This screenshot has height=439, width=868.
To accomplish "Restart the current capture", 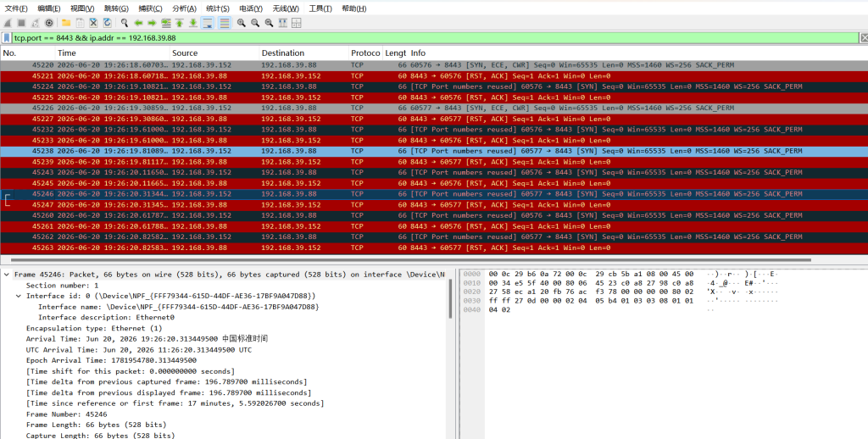I will 36,23.
